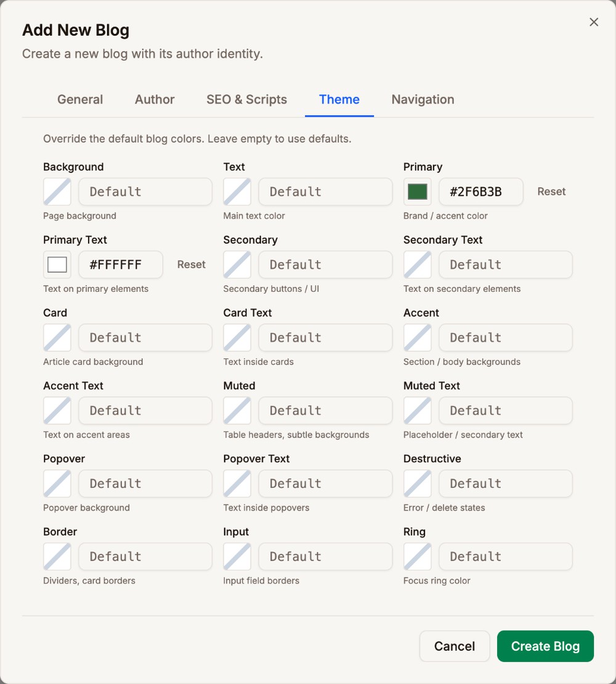This screenshot has height=684, width=616.
Task: Open the Background color swatch
Action: point(57,191)
